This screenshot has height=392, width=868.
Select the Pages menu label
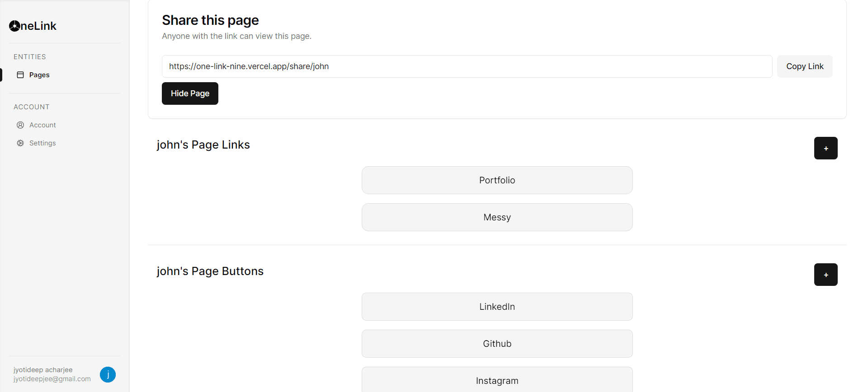(x=39, y=75)
